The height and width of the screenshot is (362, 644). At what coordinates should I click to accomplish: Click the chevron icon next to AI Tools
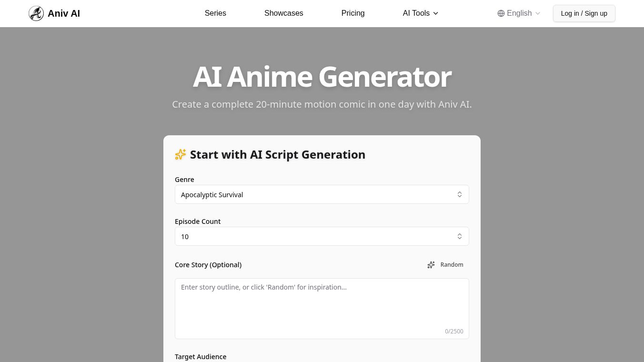pyautogui.click(x=435, y=13)
